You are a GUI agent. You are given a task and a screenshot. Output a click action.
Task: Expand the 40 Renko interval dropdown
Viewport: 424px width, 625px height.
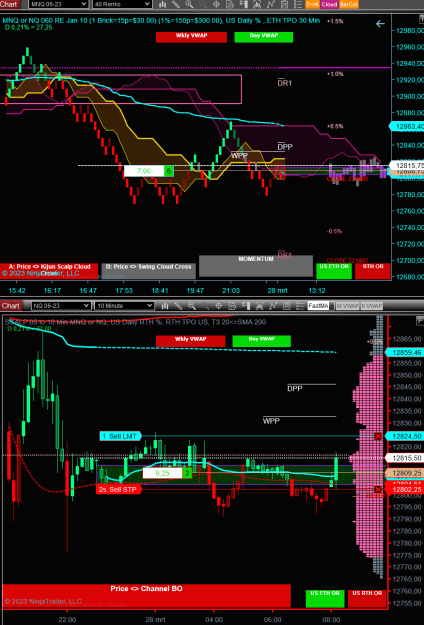(x=122, y=4)
